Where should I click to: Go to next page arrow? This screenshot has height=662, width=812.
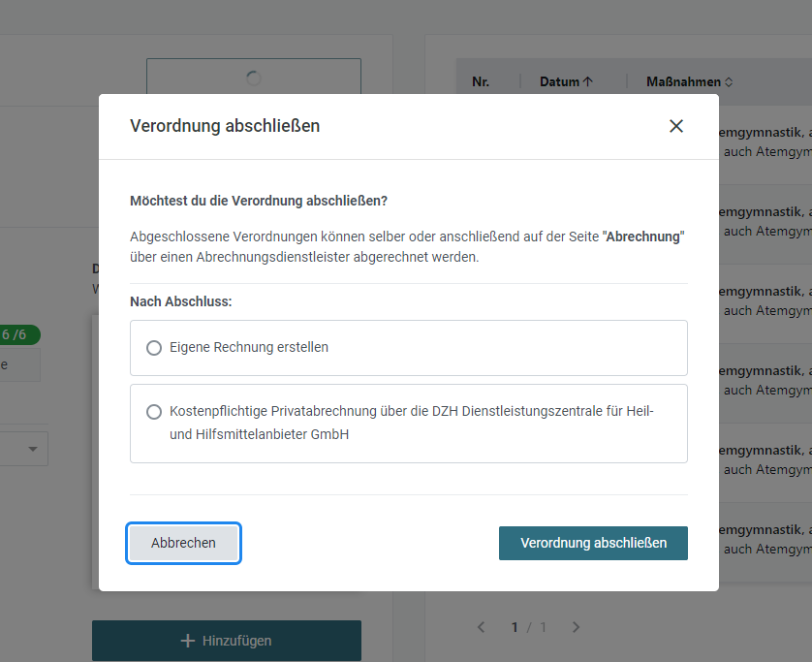(x=576, y=627)
